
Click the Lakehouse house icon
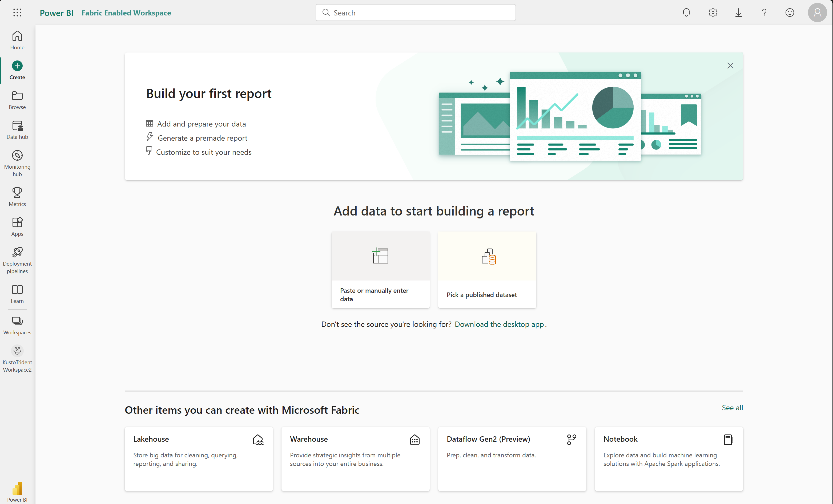tap(258, 440)
